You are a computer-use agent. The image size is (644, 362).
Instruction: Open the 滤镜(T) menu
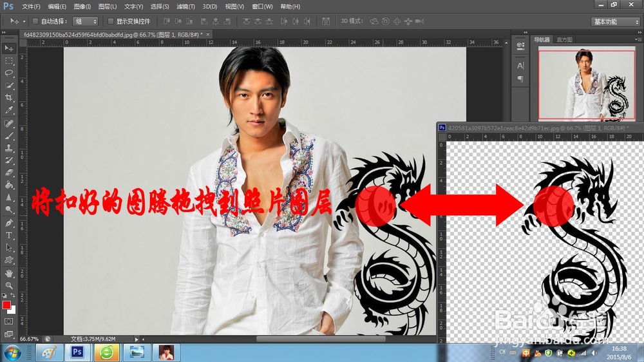pos(185,6)
